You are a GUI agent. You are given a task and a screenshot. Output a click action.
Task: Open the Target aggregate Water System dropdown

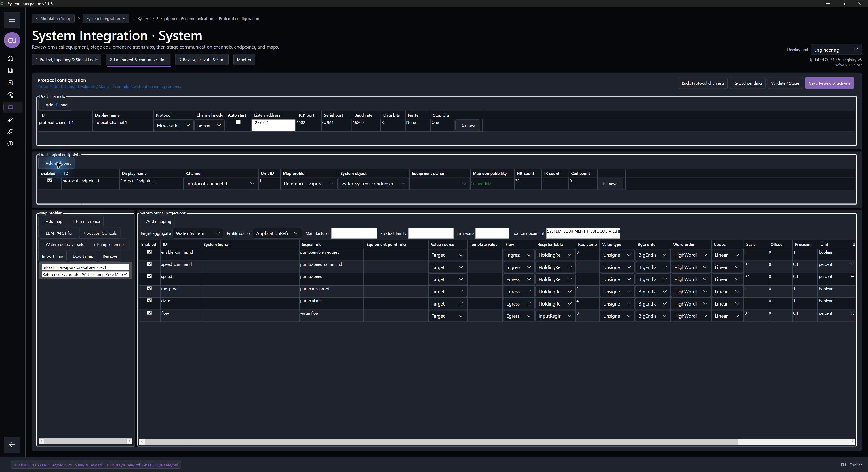coord(198,233)
